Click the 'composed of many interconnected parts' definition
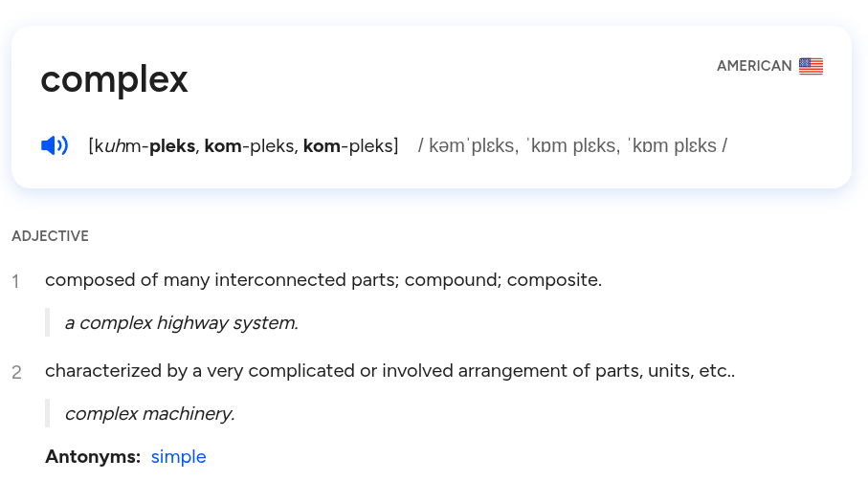This screenshot has width=868, height=481. tap(323, 280)
